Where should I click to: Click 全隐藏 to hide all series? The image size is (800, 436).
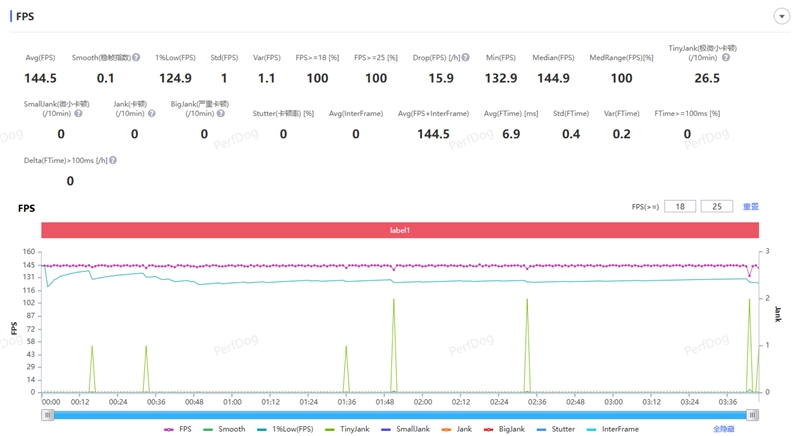point(723,429)
